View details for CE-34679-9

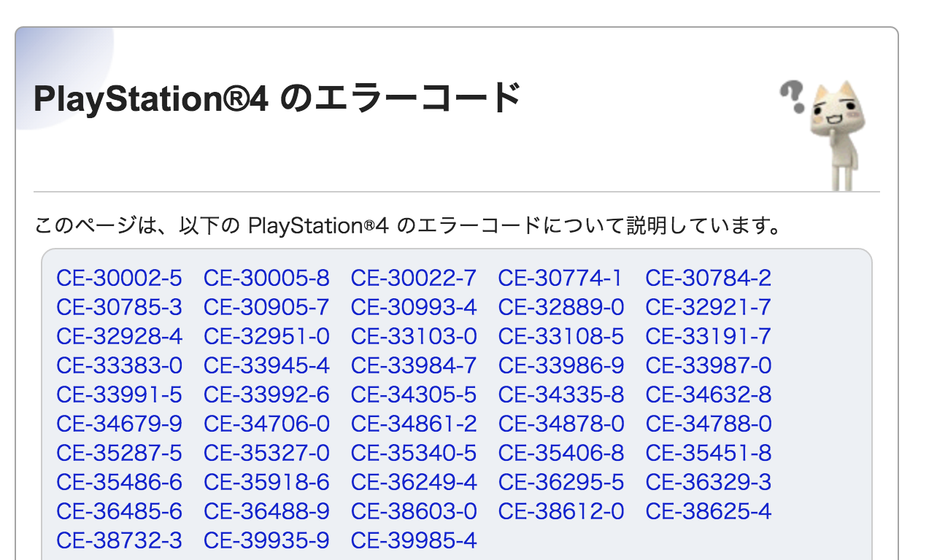(x=119, y=424)
